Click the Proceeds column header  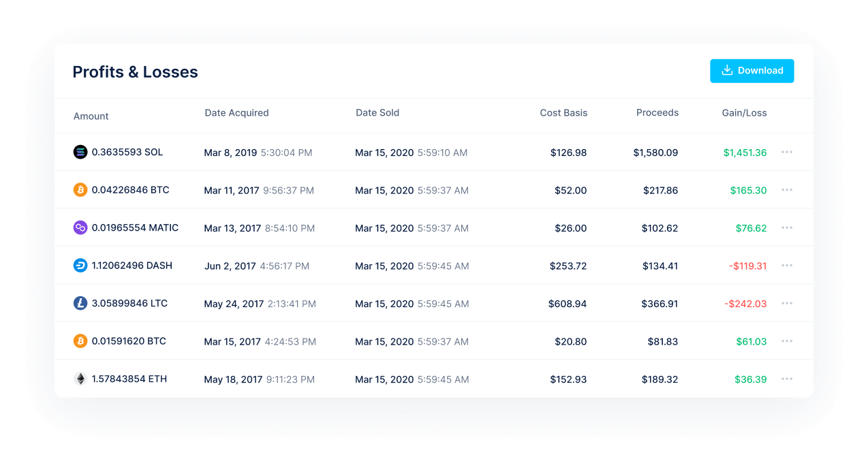coord(657,113)
